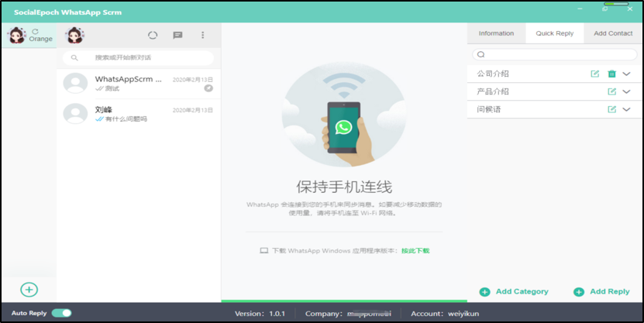Expand the 问候语 category

pyautogui.click(x=626, y=109)
